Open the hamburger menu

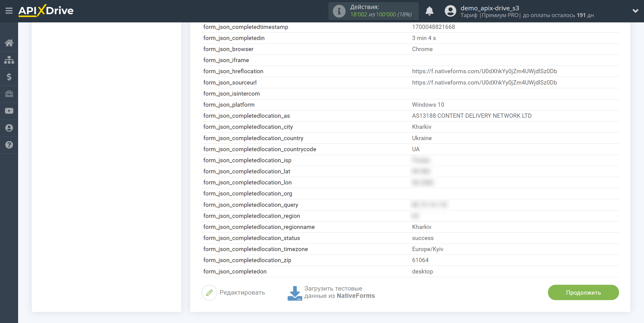point(9,11)
